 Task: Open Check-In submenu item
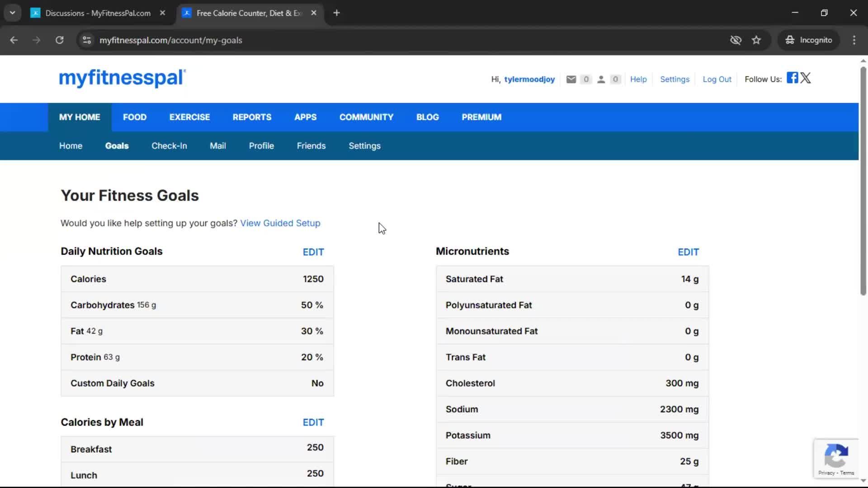169,146
